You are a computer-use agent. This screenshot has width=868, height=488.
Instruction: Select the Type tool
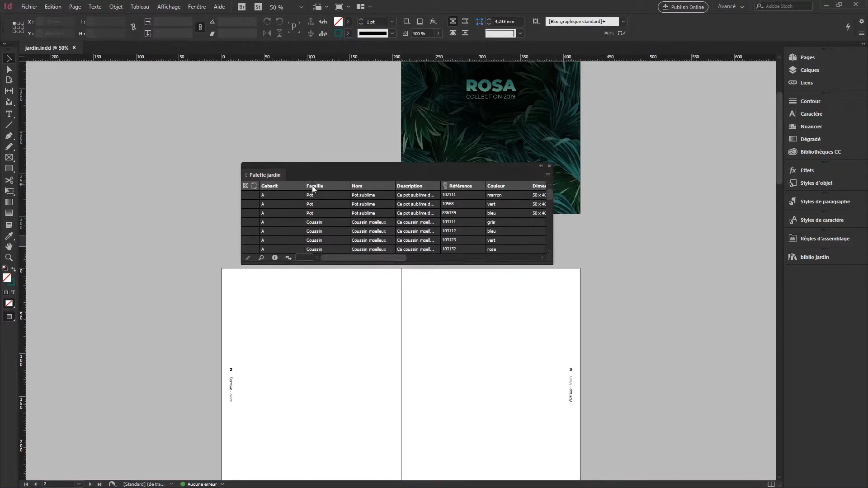tap(9, 114)
